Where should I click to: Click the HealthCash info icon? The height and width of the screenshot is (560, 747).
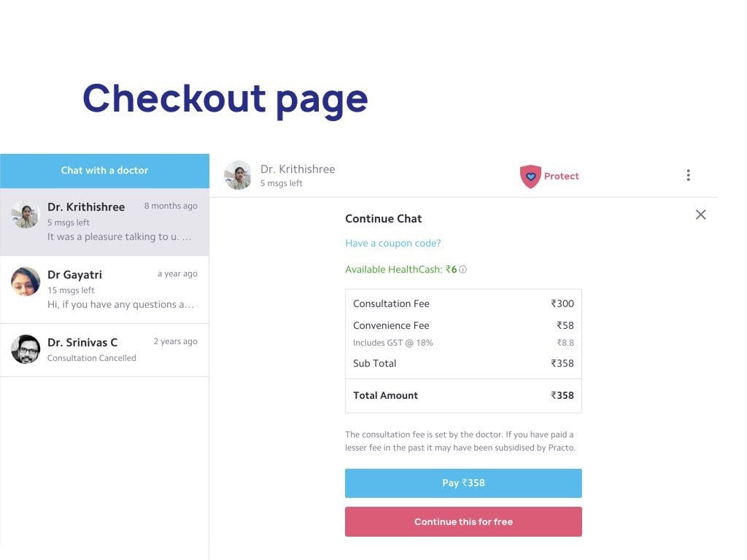pos(462,270)
